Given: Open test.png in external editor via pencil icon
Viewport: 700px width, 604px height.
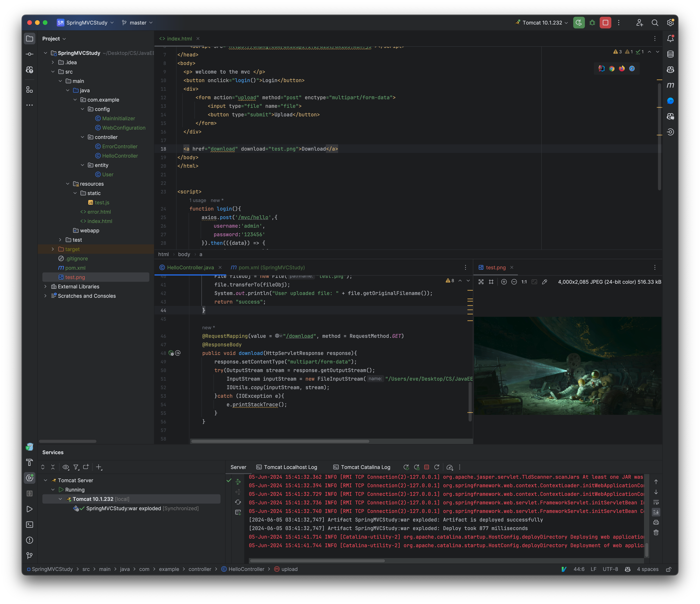Looking at the screenshot, I should pyautogui.click(x=545, y=282).
